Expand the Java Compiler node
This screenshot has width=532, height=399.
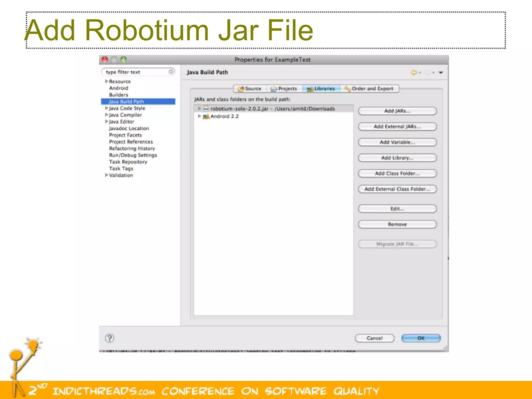[107, 115]
